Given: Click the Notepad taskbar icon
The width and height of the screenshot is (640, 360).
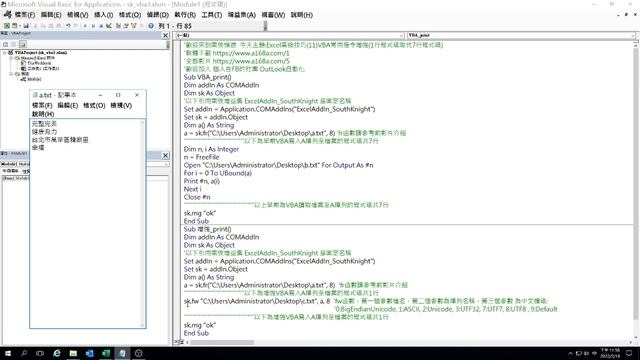Looking at the screenshot, I should [x=122, y=353].
